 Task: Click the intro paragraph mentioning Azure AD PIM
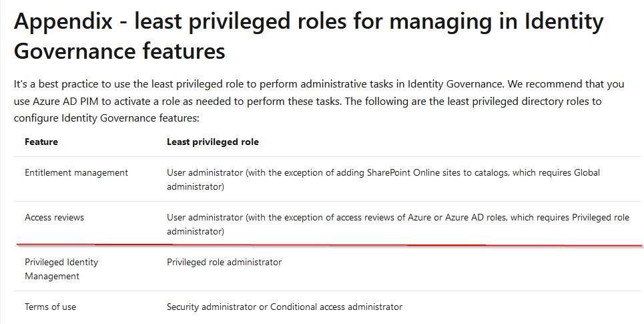(319, 101)
